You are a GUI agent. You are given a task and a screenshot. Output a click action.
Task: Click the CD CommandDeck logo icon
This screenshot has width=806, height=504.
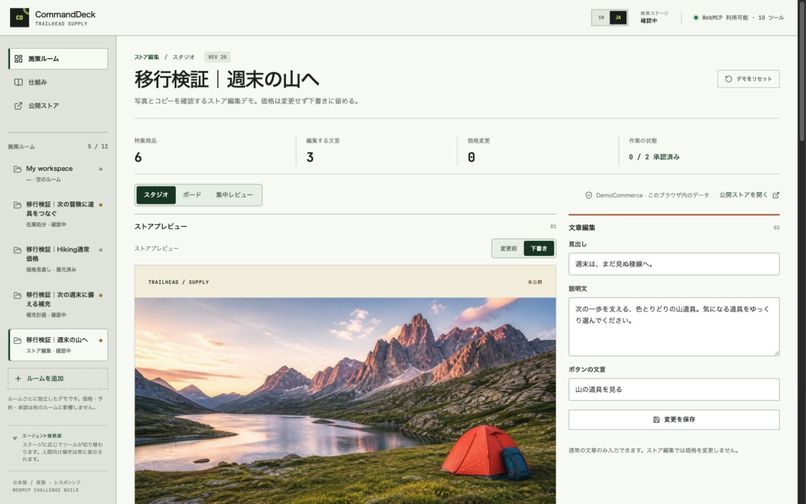[20, 17]
